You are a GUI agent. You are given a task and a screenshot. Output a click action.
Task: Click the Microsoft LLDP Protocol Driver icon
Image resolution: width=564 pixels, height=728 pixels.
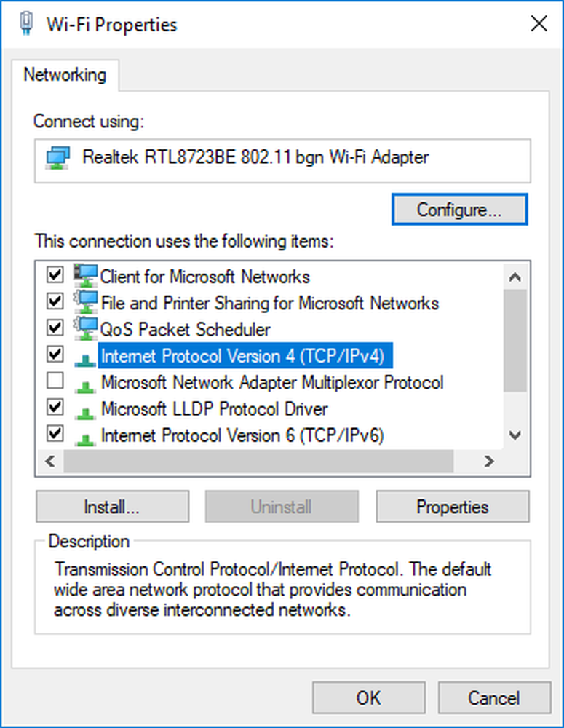point(84,408)
